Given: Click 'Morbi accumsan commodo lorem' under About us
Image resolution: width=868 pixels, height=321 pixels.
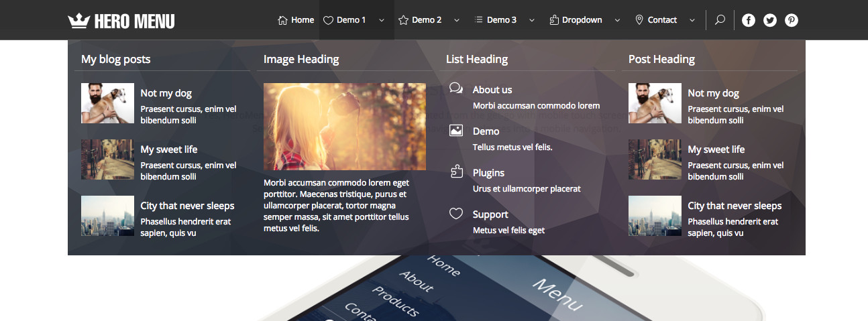Looking at the screenshot, I should coord(537,106).
